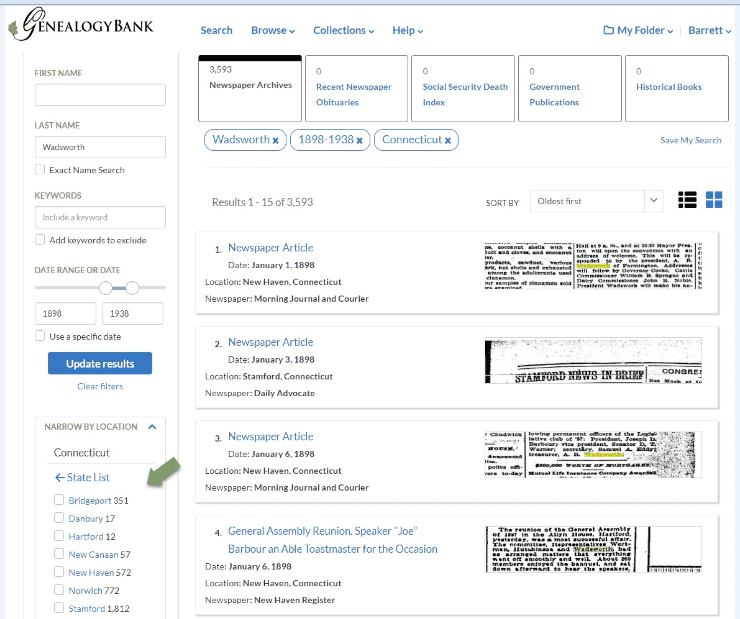Open Newspaper Article dated January 3, 1898
Screen dimensions: 740x619
click(270, 342)
